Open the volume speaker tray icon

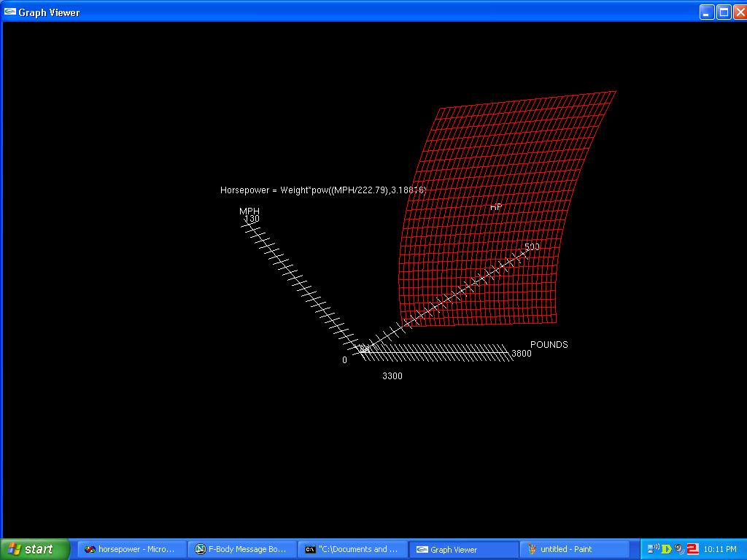click(679, 549)
